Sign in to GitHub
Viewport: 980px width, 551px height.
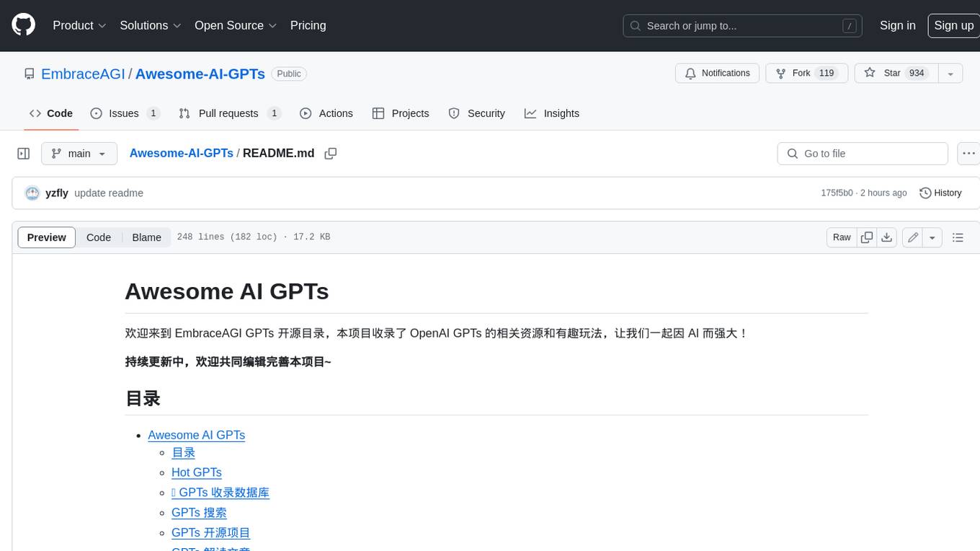click(x=897, y=25)
